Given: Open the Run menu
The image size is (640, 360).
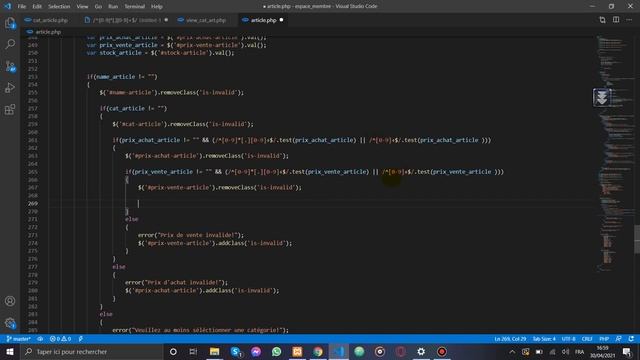Looking at the screenshot, I should pyautogui.click(x=113, y=7).
